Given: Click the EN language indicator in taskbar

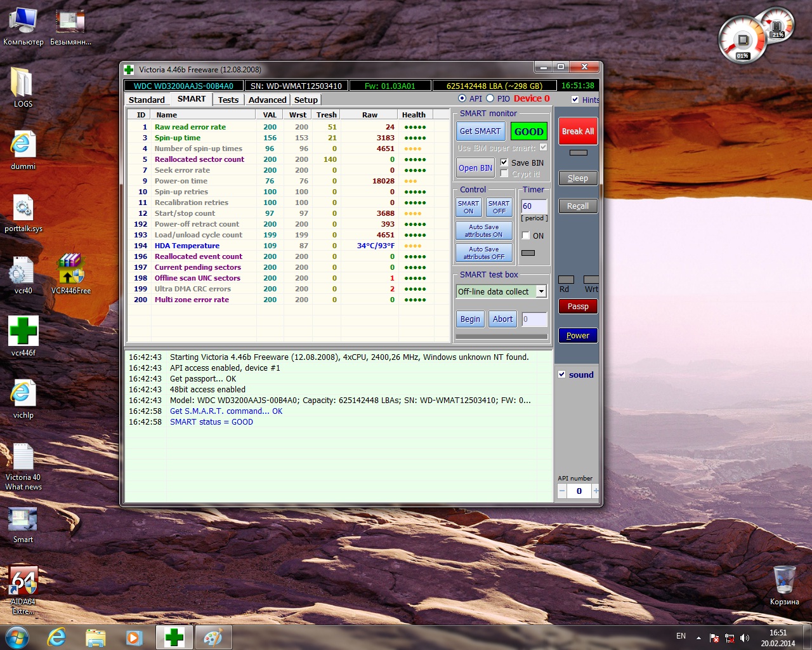Looking at the screenshot, I should (x=681, y=636).
